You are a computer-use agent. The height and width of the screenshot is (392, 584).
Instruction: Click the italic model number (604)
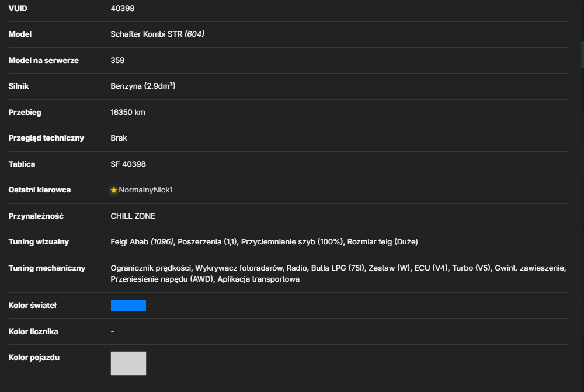(x=194, y=34)
